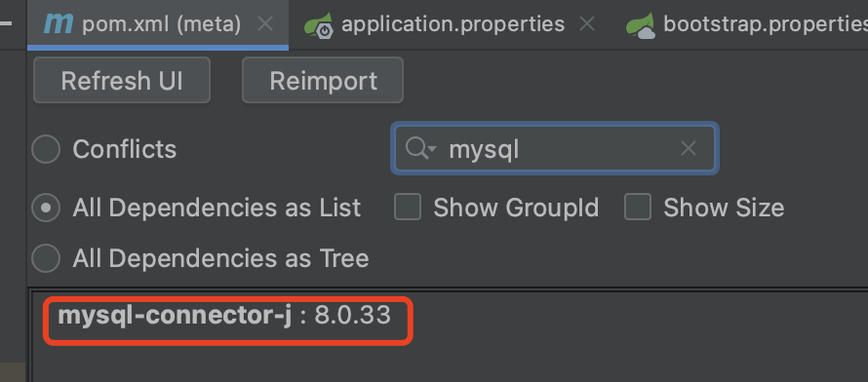The height and width of the screenshot is (382, 868).
Task: Enable the Show Size checkbox
Action: pos(638,207)
